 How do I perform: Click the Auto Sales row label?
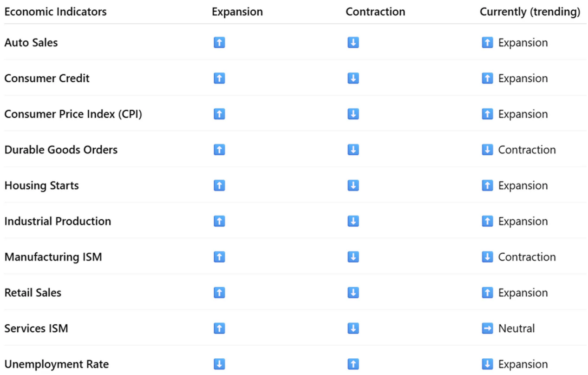31,43
